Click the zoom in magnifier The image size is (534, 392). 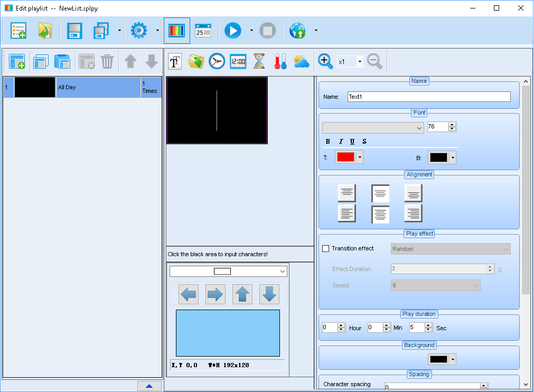point(325,62)
